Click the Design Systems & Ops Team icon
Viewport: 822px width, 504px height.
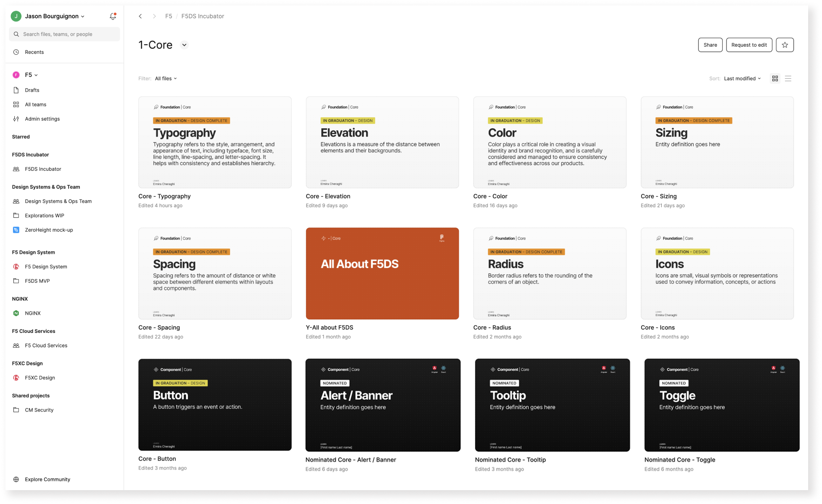coord(16,201)
